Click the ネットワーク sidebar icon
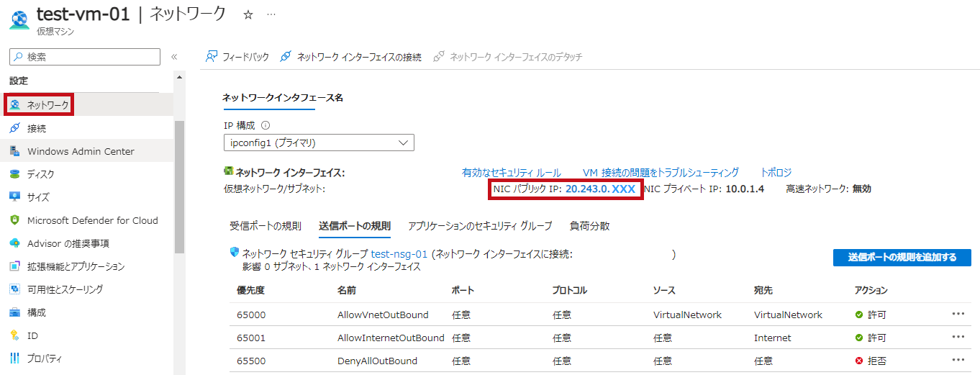The image size is (980, 375). pos(15,105)
